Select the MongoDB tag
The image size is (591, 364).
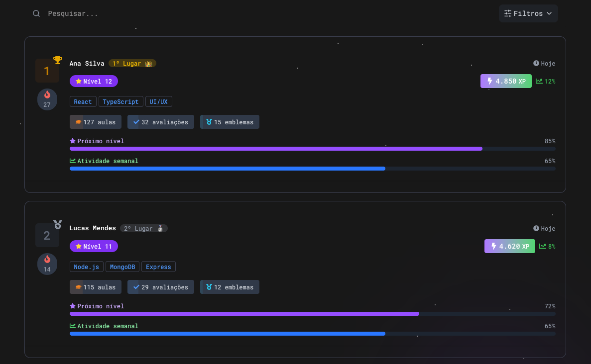click(x=122, y=267)
